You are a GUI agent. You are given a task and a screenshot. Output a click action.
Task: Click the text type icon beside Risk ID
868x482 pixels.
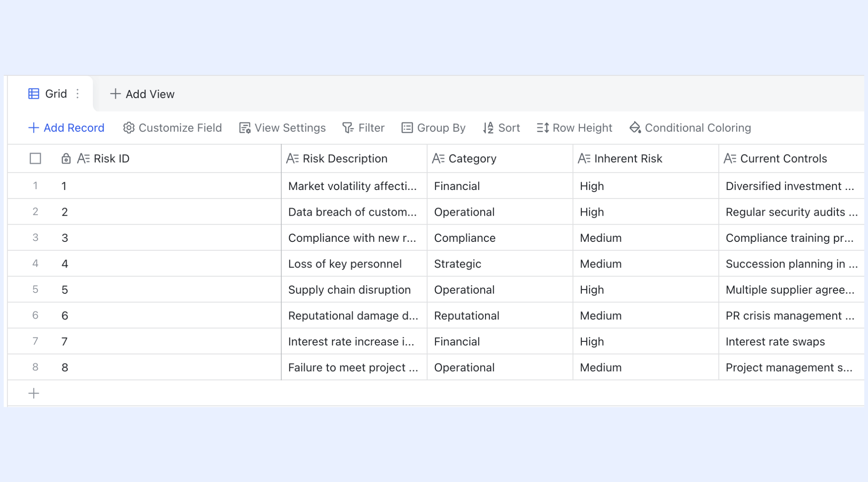click(x=84, y=159)
